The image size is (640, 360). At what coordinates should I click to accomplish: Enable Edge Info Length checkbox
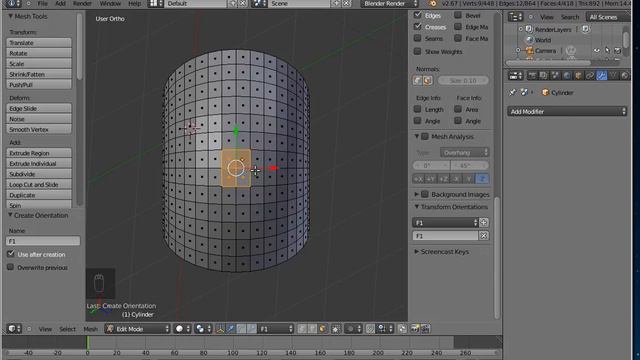[x=417, y=109]
